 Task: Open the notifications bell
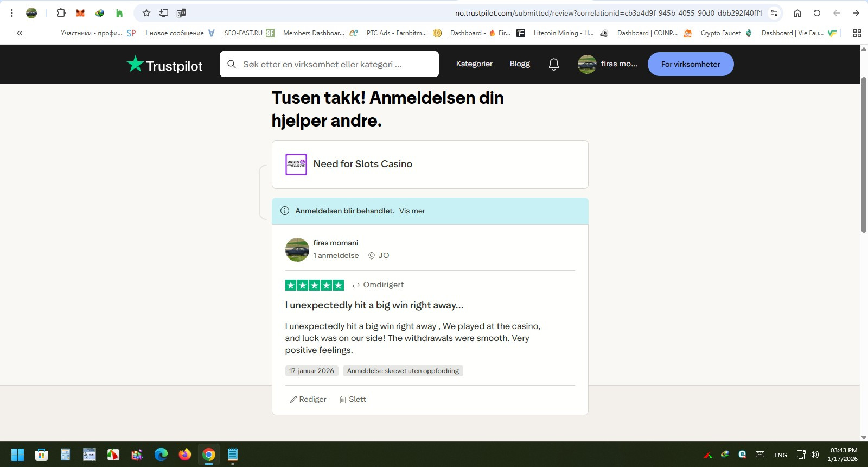tap(553, 64)
